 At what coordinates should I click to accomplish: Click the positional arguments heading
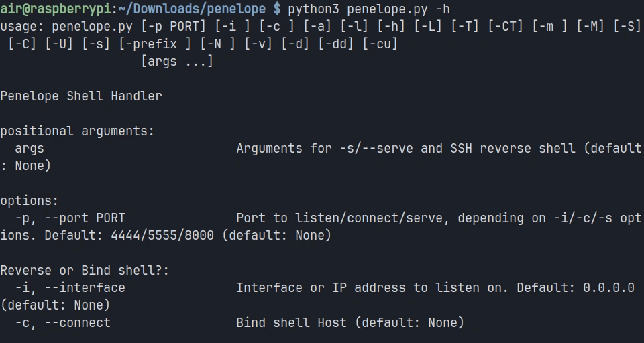77,131
